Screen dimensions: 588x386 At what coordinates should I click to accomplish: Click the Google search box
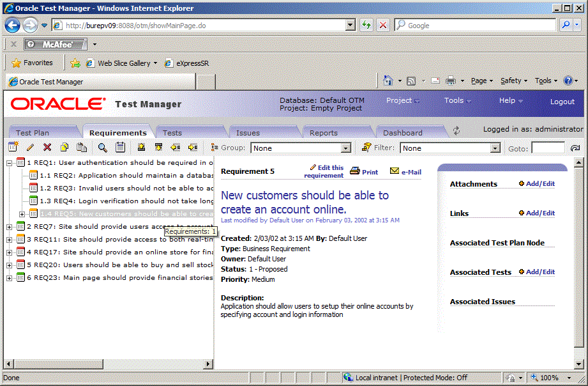pyautogui.click(x=475, y=26)
